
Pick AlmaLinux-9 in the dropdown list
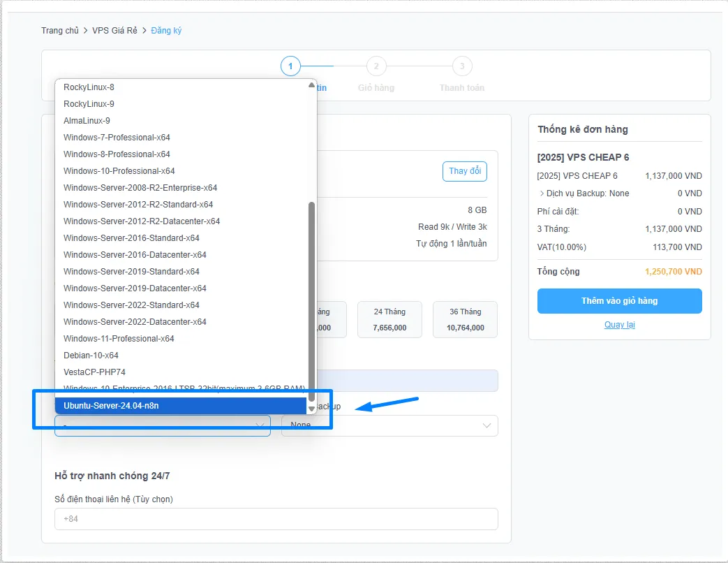(87, 121)
